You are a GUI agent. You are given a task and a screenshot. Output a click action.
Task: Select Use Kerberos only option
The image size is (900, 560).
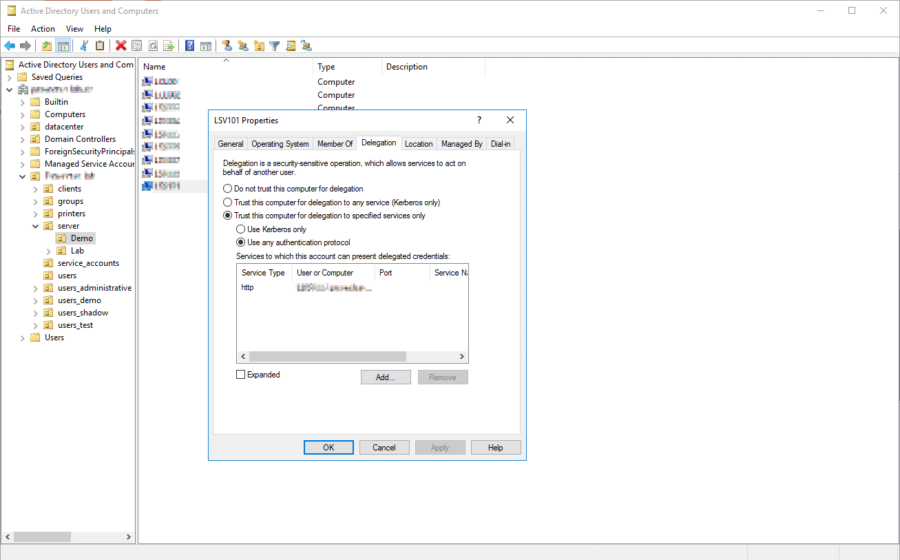click(x=240, y=229)
